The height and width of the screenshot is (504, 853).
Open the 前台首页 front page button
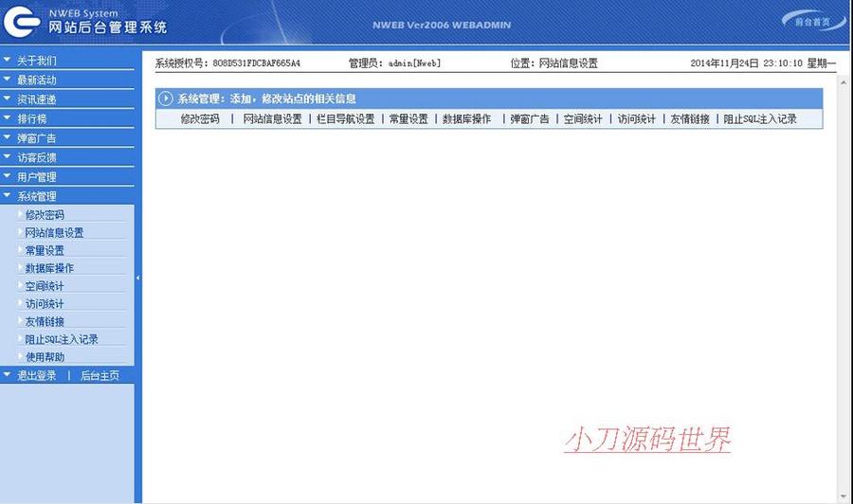(812, 22)
